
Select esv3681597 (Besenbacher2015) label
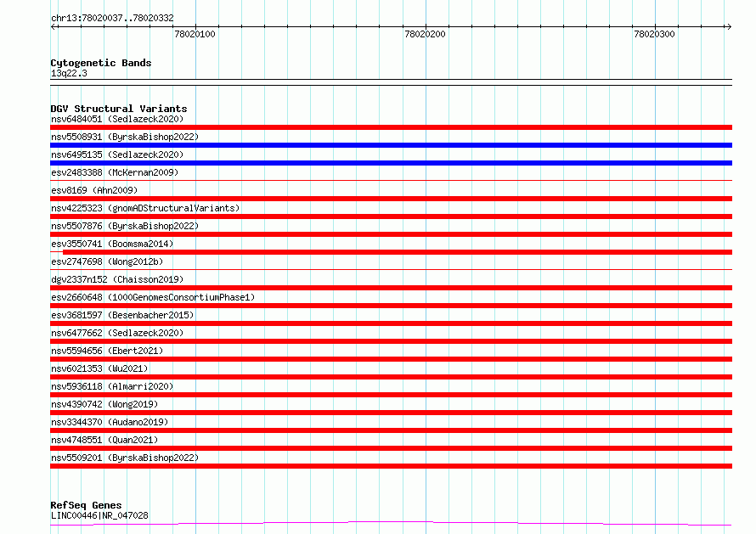(x=122, y=315)
